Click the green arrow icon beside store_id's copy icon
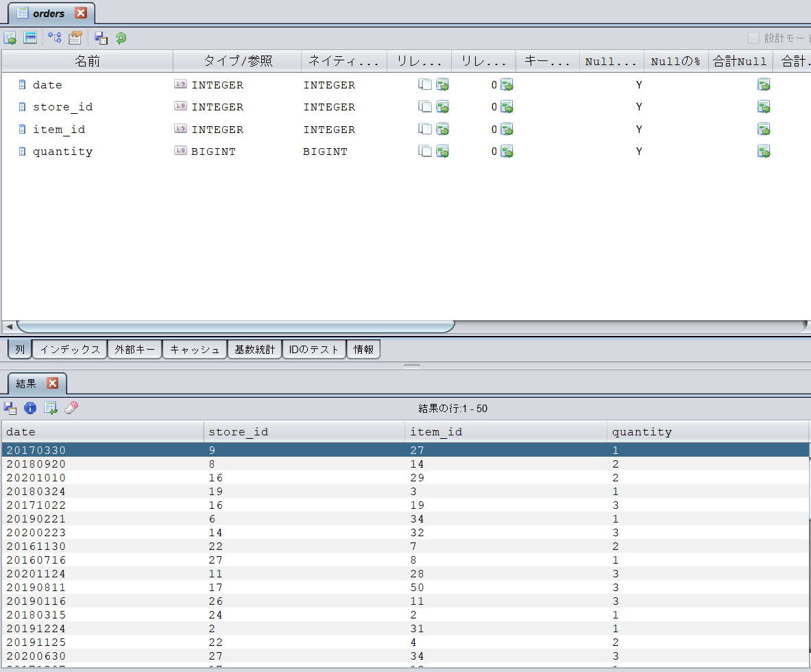The width and height of the screenshot is (811, 672). pyautogui.click(x=443, y=106)
